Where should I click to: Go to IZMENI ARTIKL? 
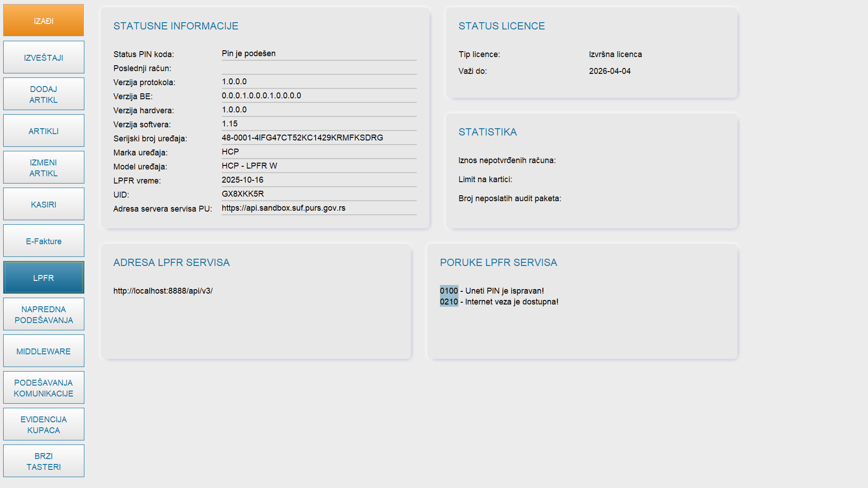(x=44, y=167)
